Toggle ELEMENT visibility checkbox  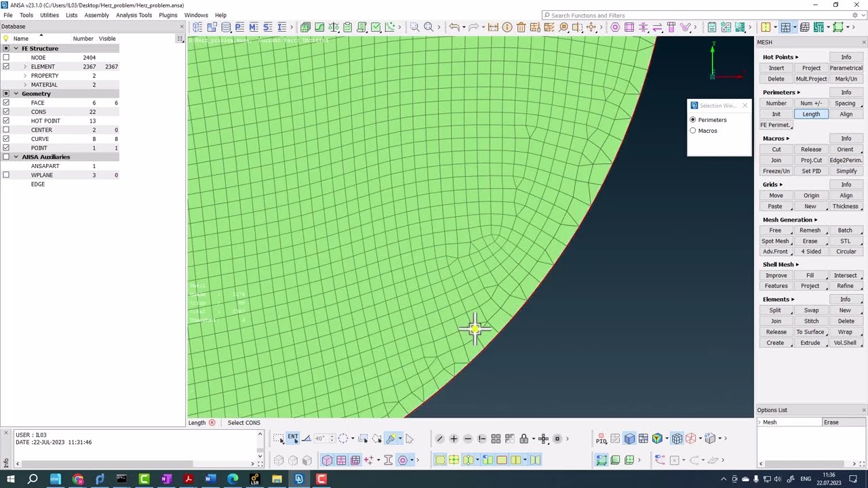[x=6, y=66]
